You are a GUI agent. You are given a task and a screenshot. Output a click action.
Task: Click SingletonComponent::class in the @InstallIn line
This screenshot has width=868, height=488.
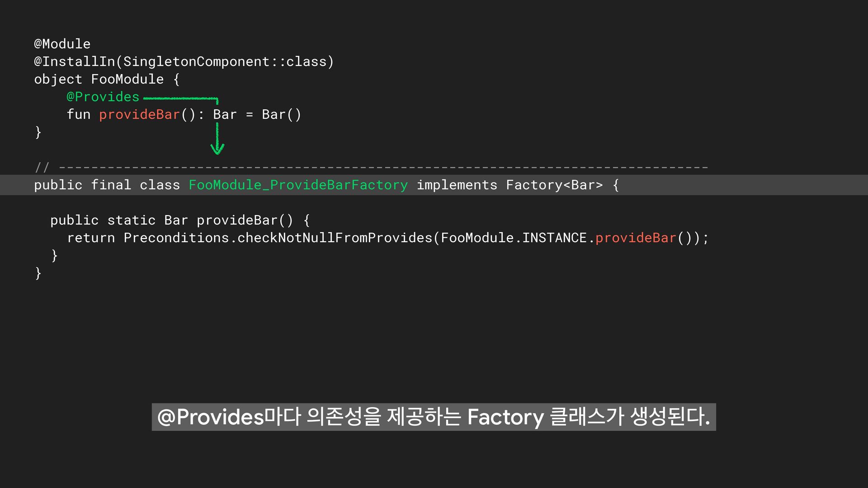pyautogui.click(x=225, y=61)
